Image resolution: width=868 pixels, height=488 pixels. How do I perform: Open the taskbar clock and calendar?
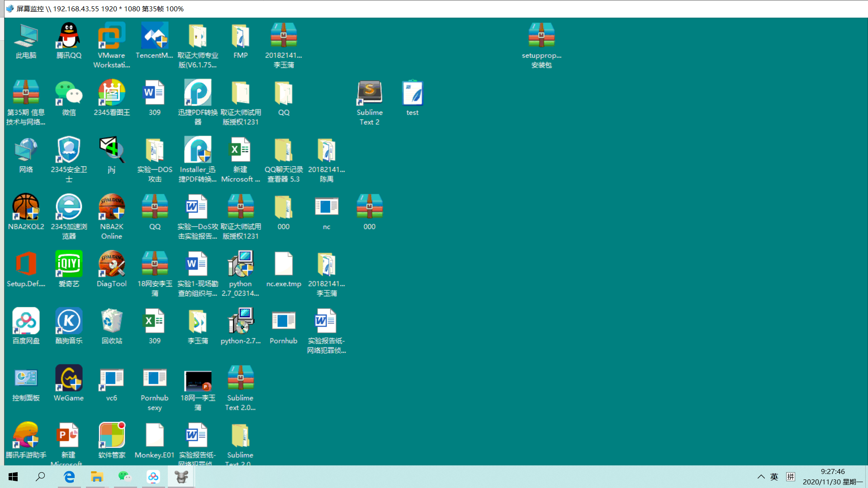pyautogui.click(x=833, y=477)
